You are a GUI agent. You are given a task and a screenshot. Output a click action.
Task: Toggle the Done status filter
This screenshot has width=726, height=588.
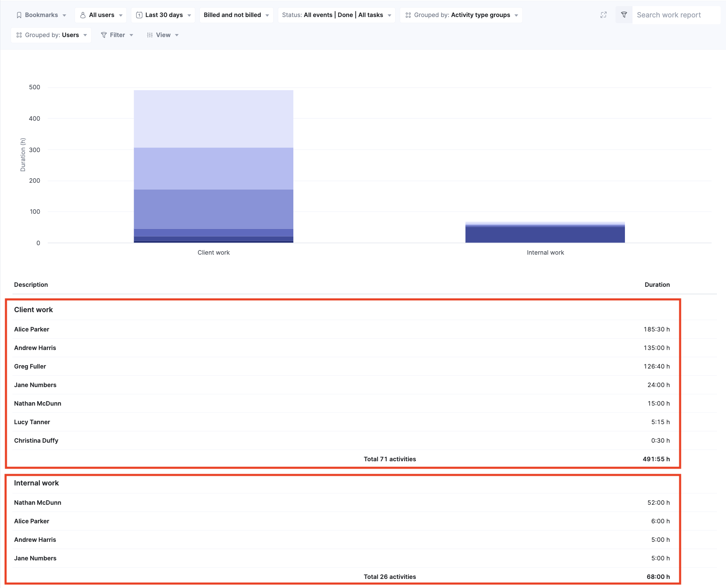tap(346, 15)
